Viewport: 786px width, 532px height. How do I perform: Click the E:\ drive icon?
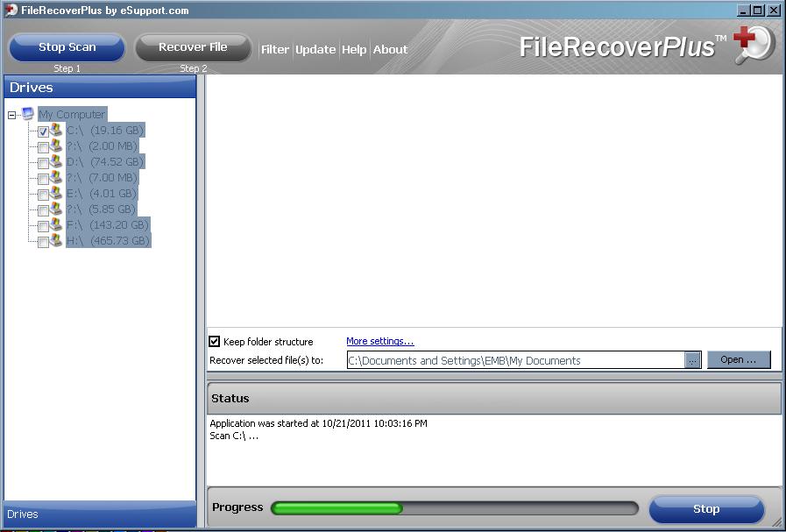[56, 194]
